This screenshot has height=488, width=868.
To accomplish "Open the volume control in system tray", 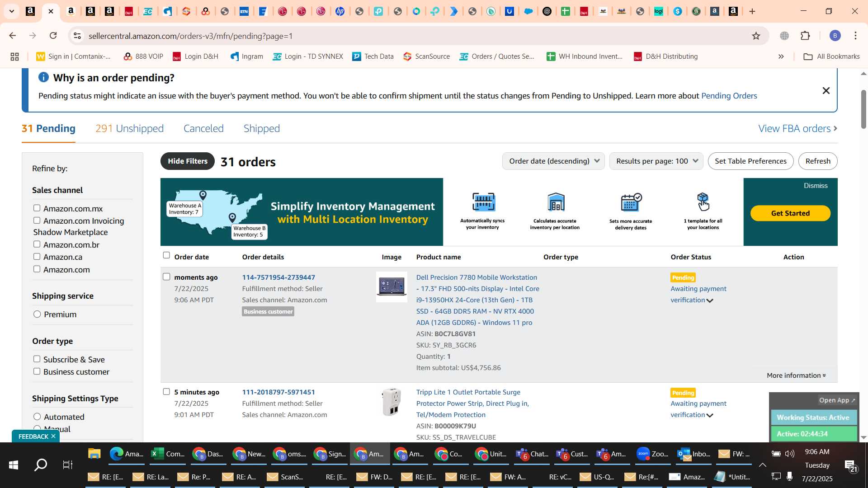I will pyautogui.click(x=790, y=454).
